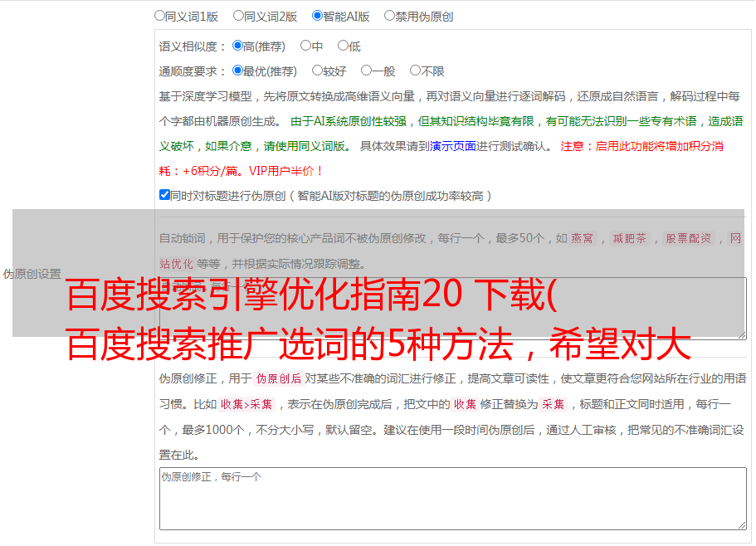
Task: Grab the 伪原创修正 text area resize handle
Action: (x=742, y=525)
